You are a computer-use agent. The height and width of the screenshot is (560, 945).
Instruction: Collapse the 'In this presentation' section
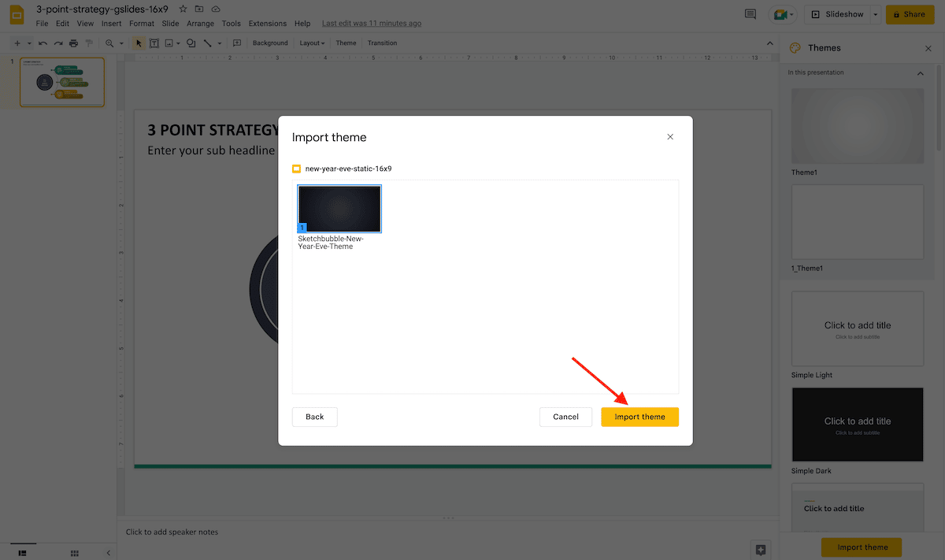click(x=920, y=72)
